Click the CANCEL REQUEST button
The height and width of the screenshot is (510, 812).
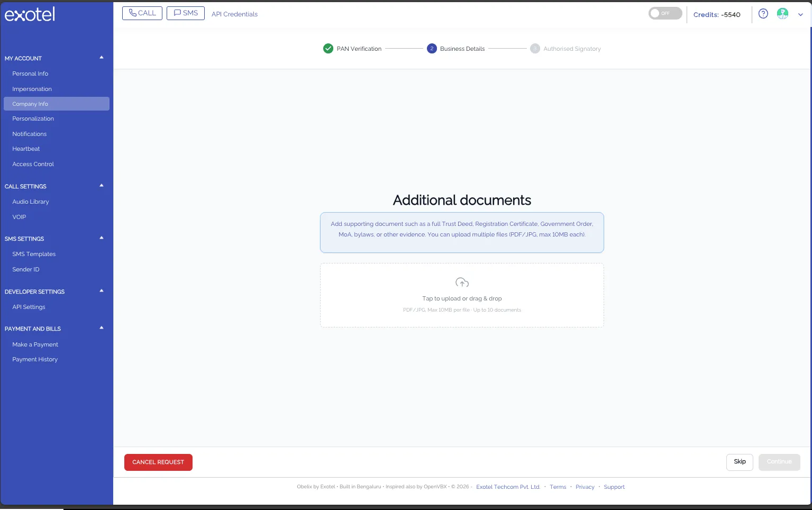point(158,462)
